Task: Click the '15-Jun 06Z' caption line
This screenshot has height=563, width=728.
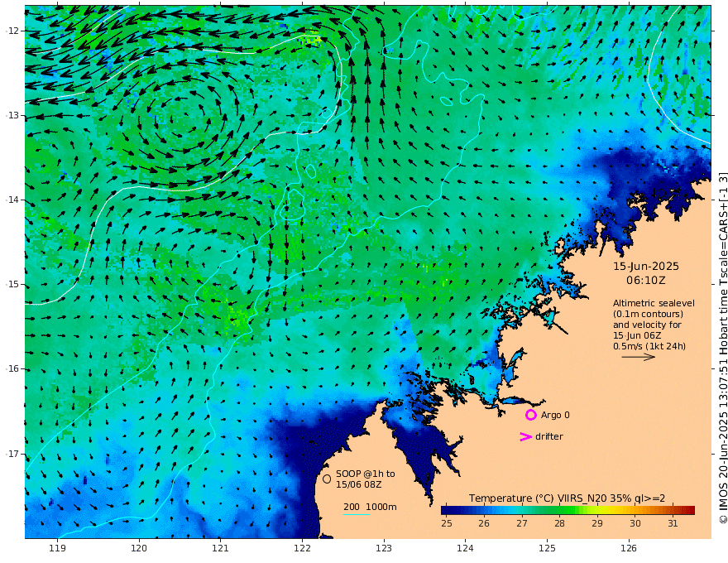Action: [638, 335]
